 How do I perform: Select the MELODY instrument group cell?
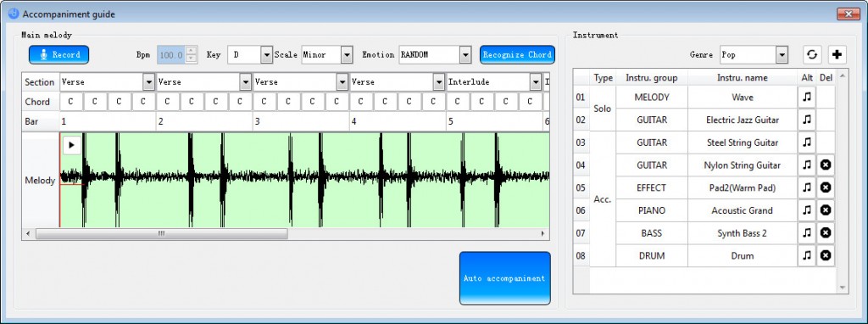(x=652, y=97)
